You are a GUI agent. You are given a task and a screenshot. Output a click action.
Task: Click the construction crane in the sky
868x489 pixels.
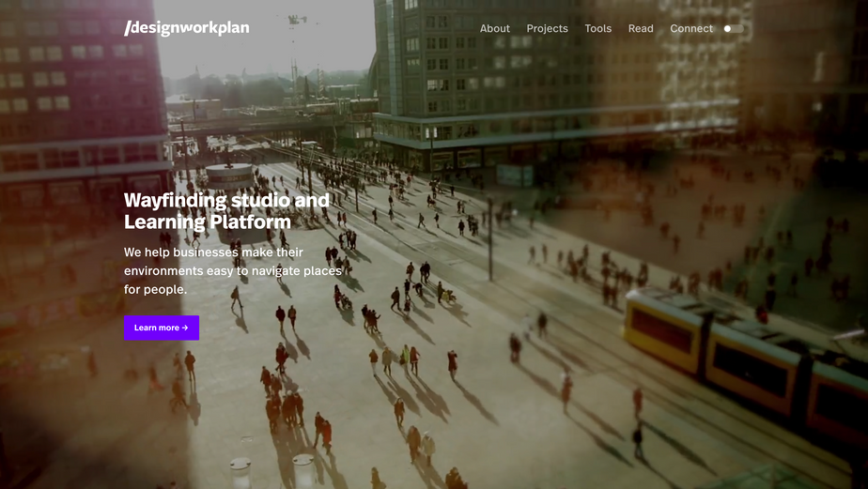coord(297,19)
